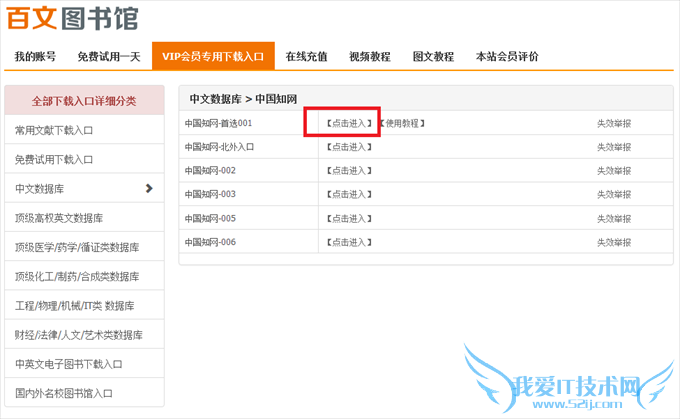Select 常用文献下载入口 in the sidebar

84,130
